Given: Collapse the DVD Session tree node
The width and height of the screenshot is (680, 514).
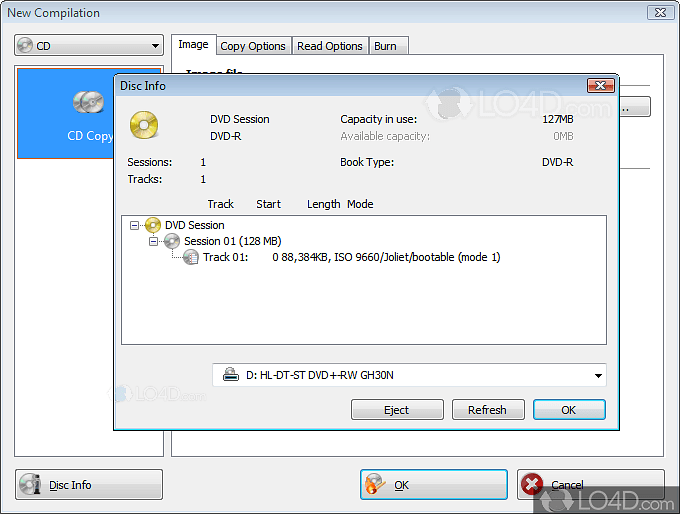Looking at the screenshot, I should (134, 225).
